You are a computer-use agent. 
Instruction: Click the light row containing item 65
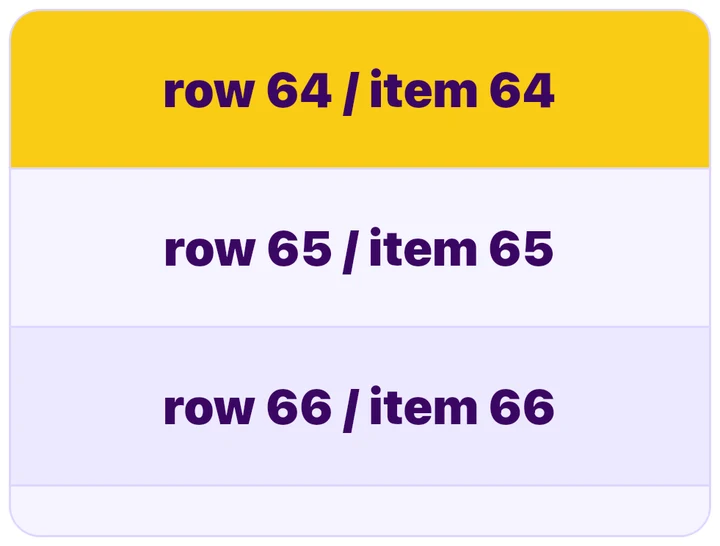point(360,248)
